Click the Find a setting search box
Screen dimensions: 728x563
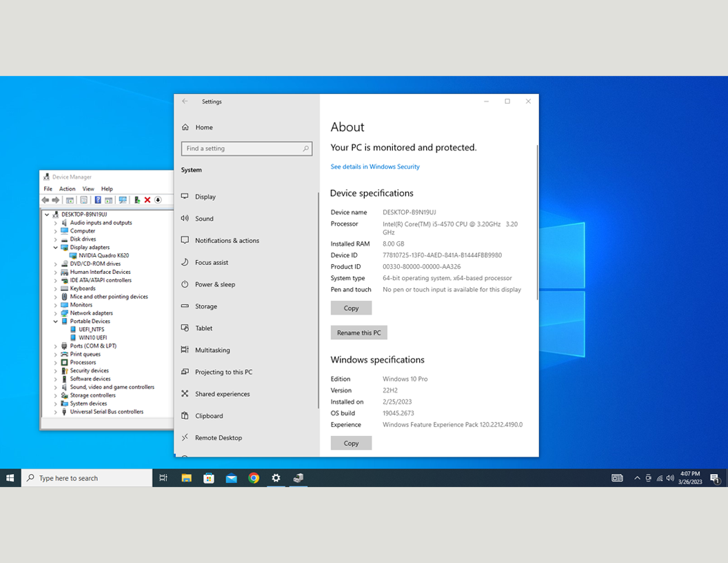pos(247,148)
